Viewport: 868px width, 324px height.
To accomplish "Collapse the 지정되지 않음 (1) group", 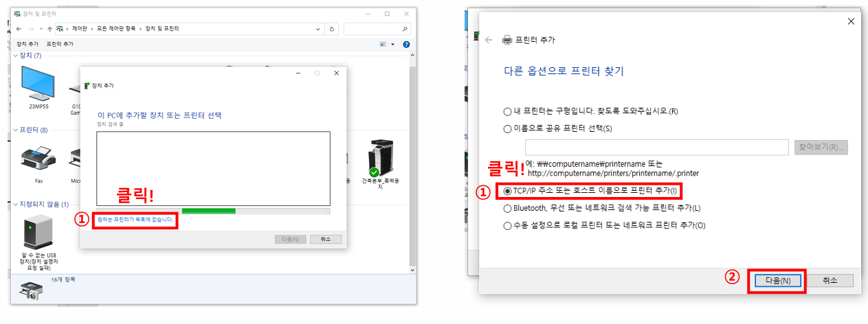I will [x=16, y=205].
